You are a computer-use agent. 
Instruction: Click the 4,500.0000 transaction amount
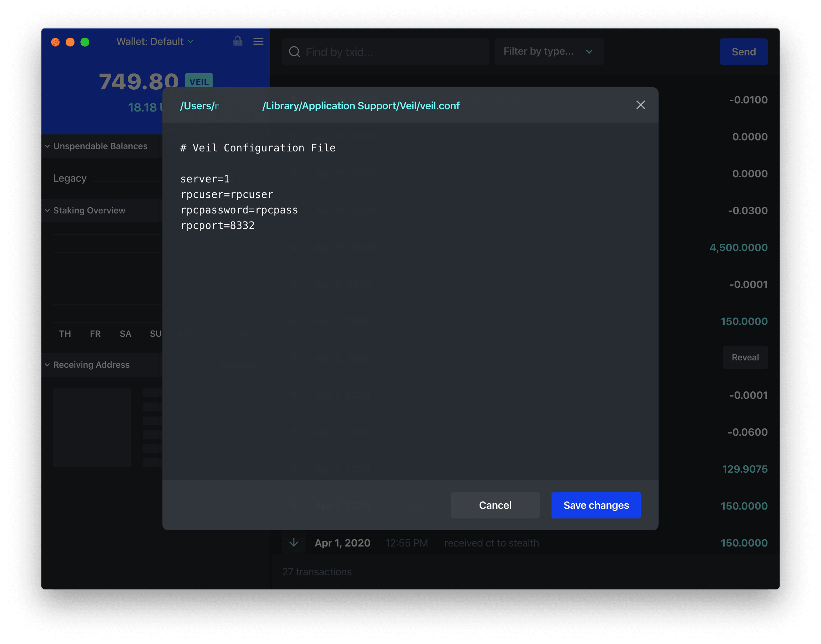738,247
